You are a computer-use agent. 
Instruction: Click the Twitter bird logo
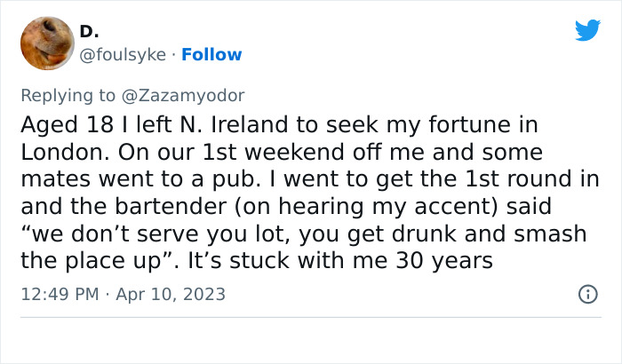click(587, 31)
